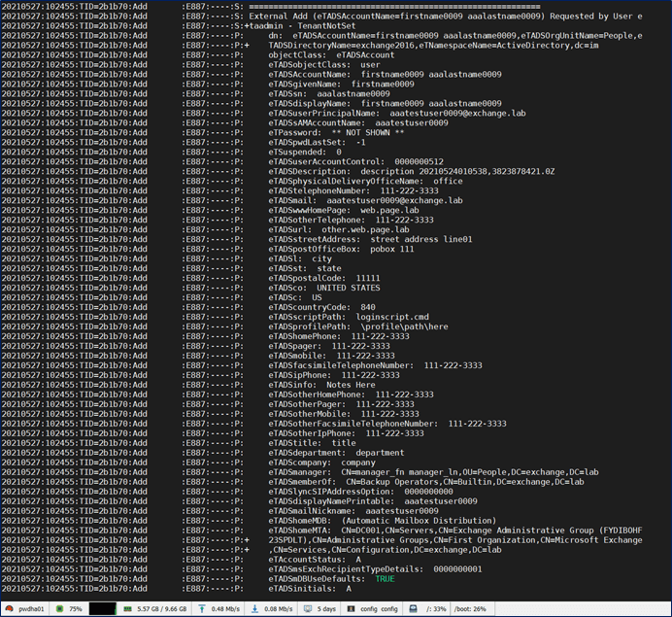Click the green TRUE value for eTADSmDBUseDefaults
Screen dimensions: 672x617
[385, 578]
